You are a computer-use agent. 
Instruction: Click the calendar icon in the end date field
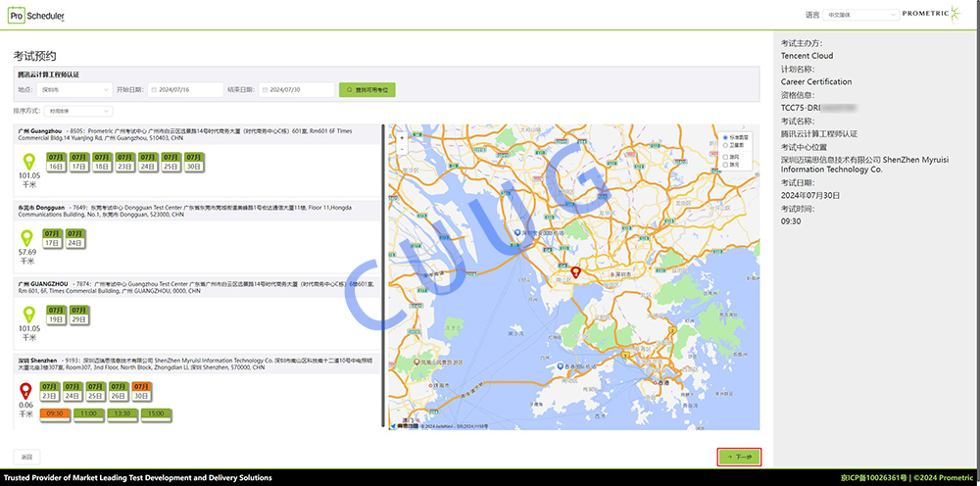coord(265,90)
